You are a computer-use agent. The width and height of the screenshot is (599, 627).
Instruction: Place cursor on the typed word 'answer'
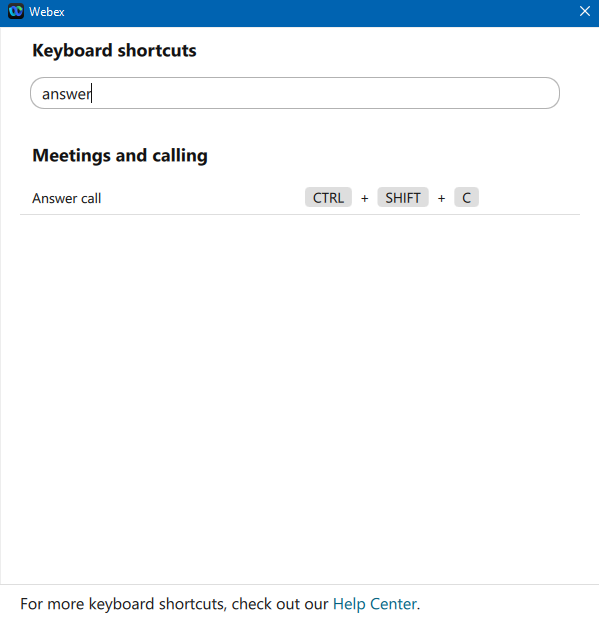point(66,94)
